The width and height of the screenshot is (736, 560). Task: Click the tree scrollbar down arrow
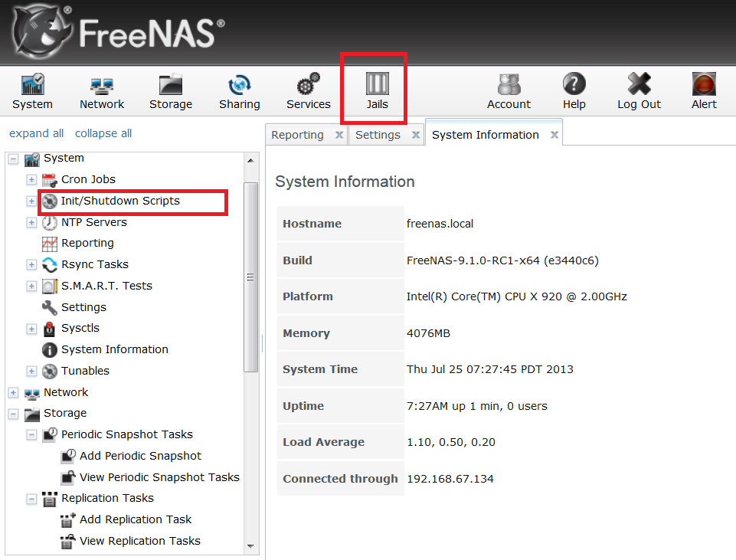point(250,546)
